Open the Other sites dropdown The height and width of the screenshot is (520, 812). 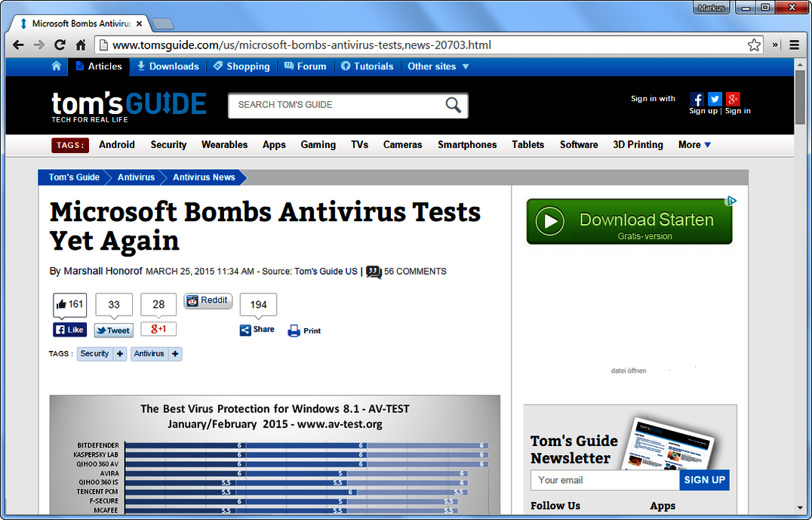438,66
